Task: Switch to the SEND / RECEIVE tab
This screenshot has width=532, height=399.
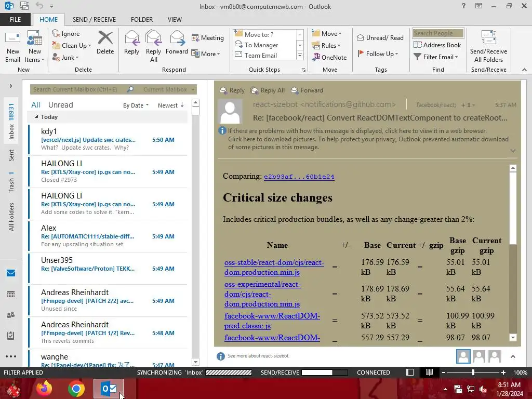Action: point(94,19)
